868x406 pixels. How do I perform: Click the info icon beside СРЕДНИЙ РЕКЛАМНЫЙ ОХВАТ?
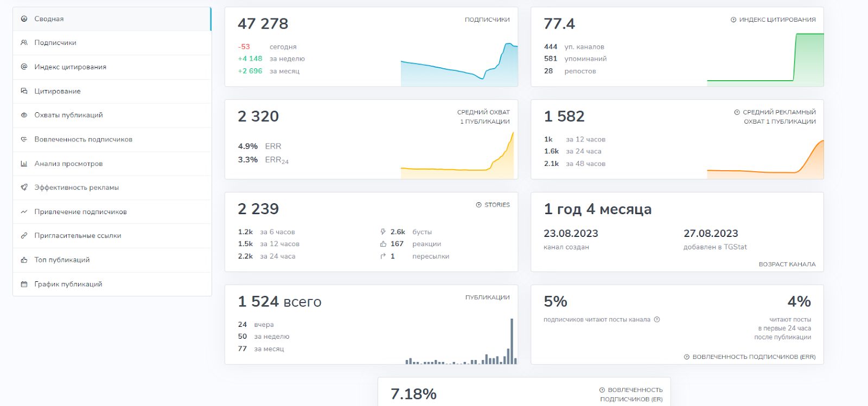pos(737,112)
